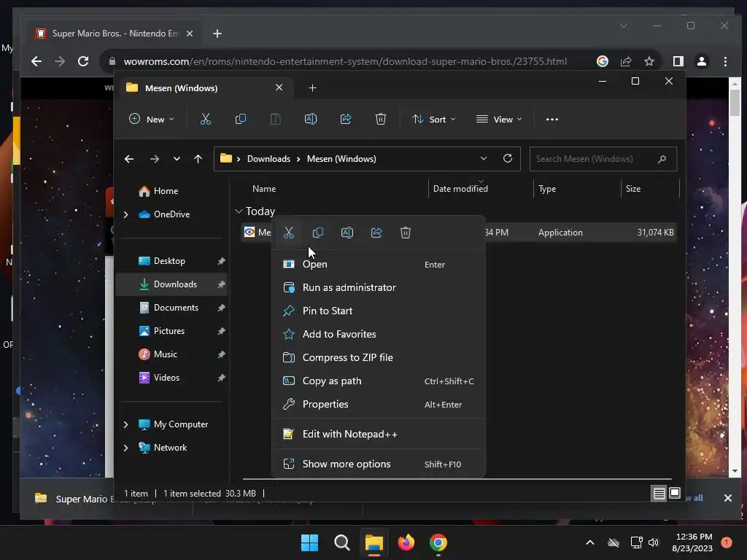Click the Cut icon in the context menu

pos(289,233)
